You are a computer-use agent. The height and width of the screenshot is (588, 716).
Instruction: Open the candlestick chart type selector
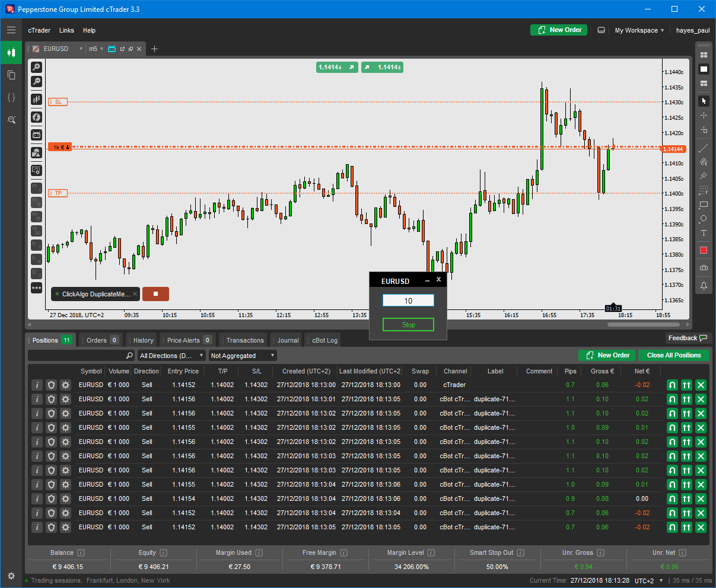pyautogui.click(x=36, y=100)
